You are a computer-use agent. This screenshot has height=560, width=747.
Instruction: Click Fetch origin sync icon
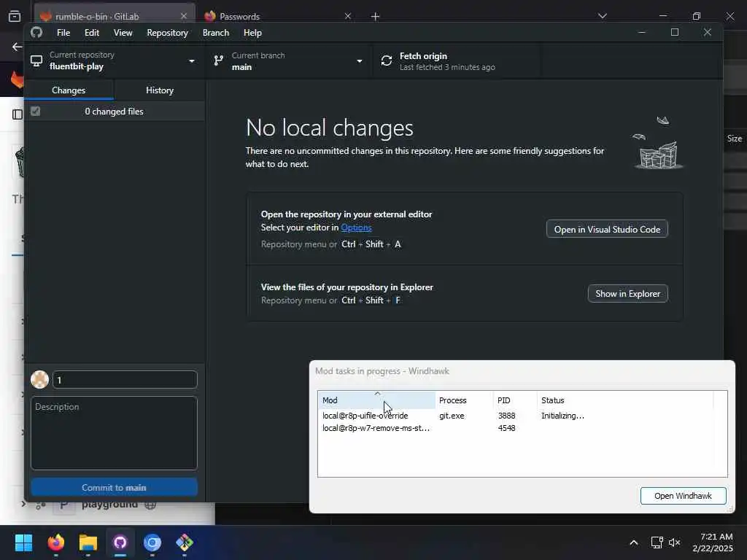point(387,61)
